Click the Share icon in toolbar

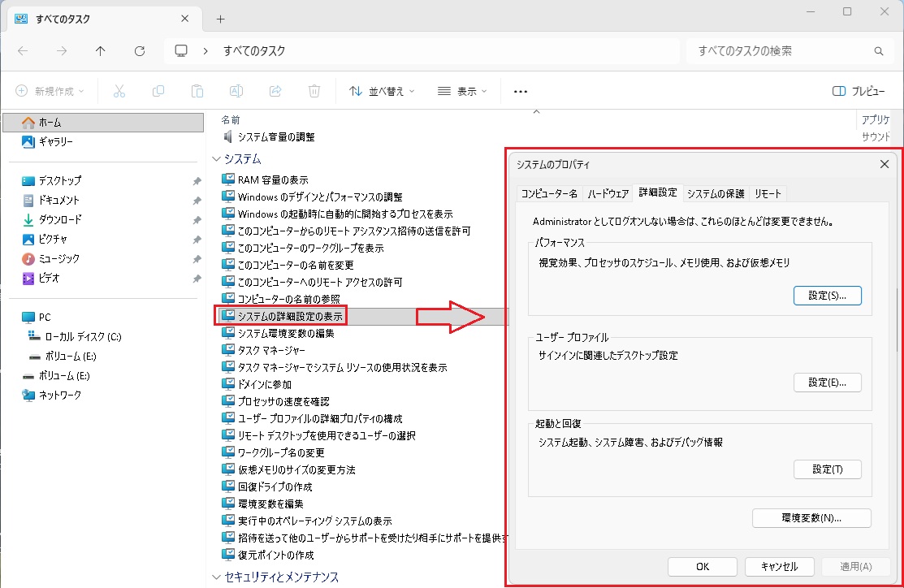275,91
